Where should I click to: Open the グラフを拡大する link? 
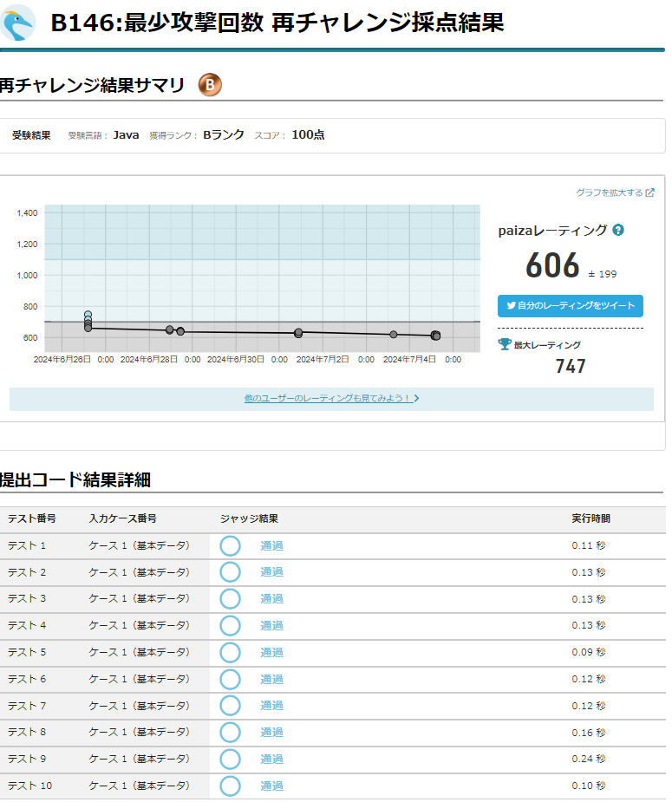pos(610,192)
